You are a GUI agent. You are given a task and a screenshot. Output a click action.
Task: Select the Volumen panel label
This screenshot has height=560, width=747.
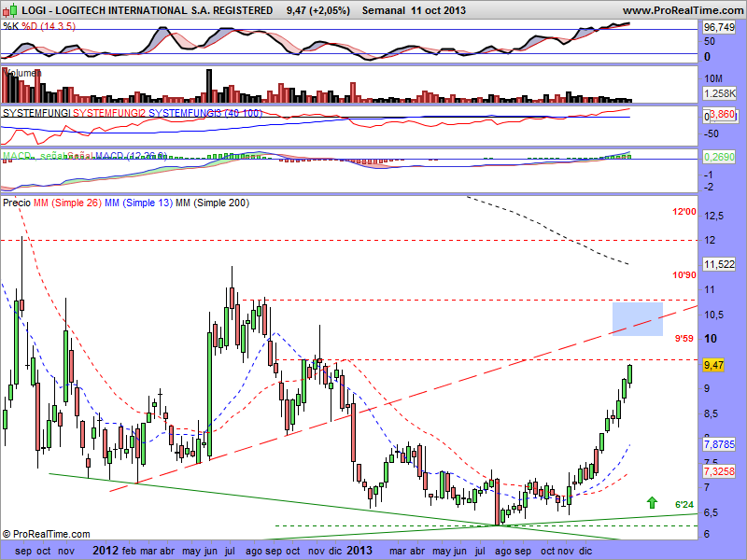point(22,73)
